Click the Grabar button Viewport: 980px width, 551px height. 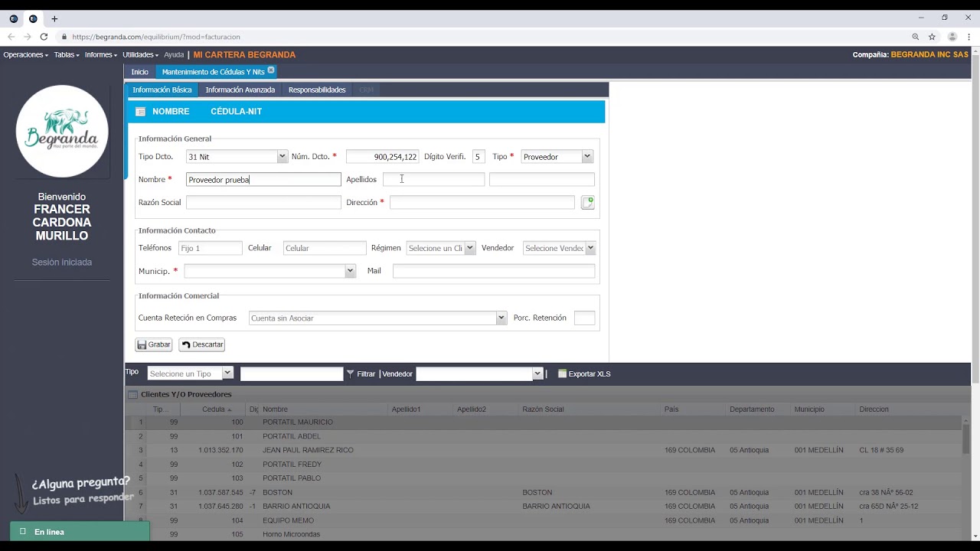point(154,345)
